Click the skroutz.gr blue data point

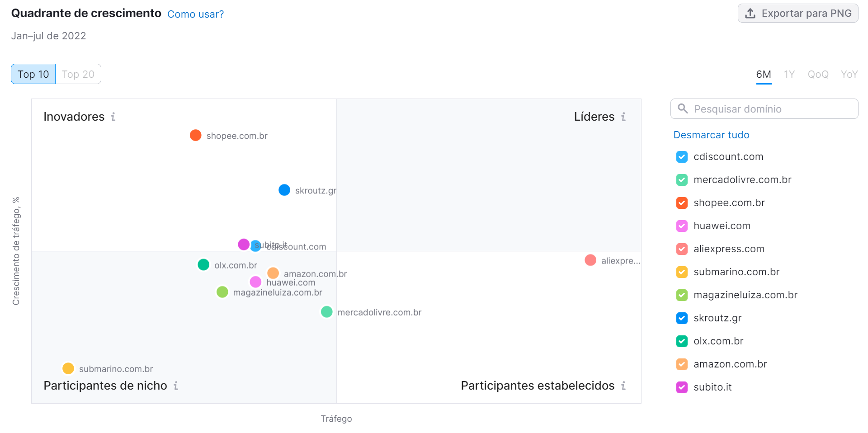coord(284,190)
